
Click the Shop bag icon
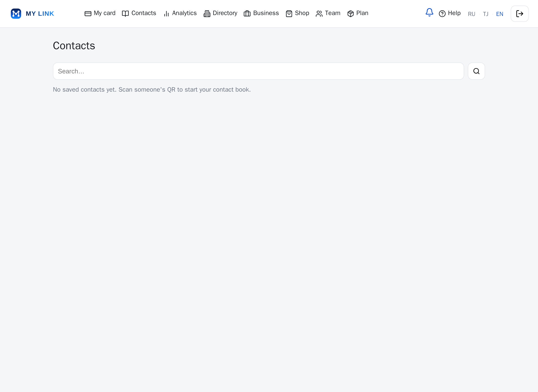289,14
